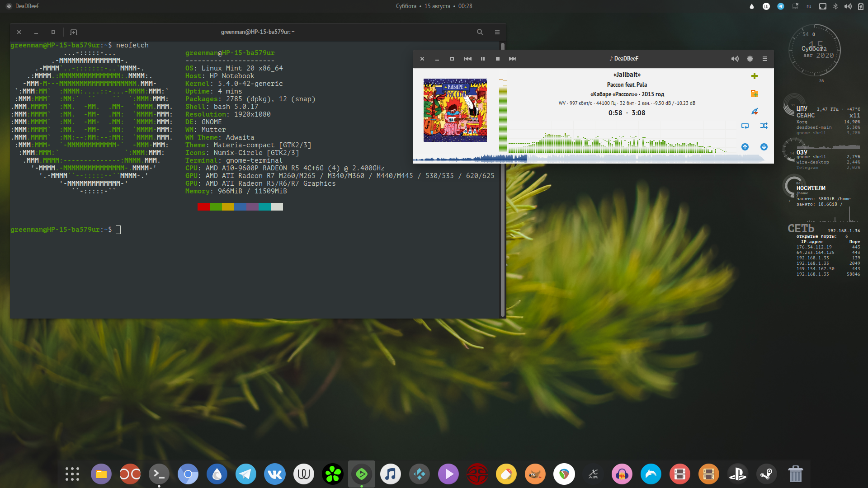Launch Steam from dock
Viewport: 868px width, 488px height.
click(x=767, y=474)
